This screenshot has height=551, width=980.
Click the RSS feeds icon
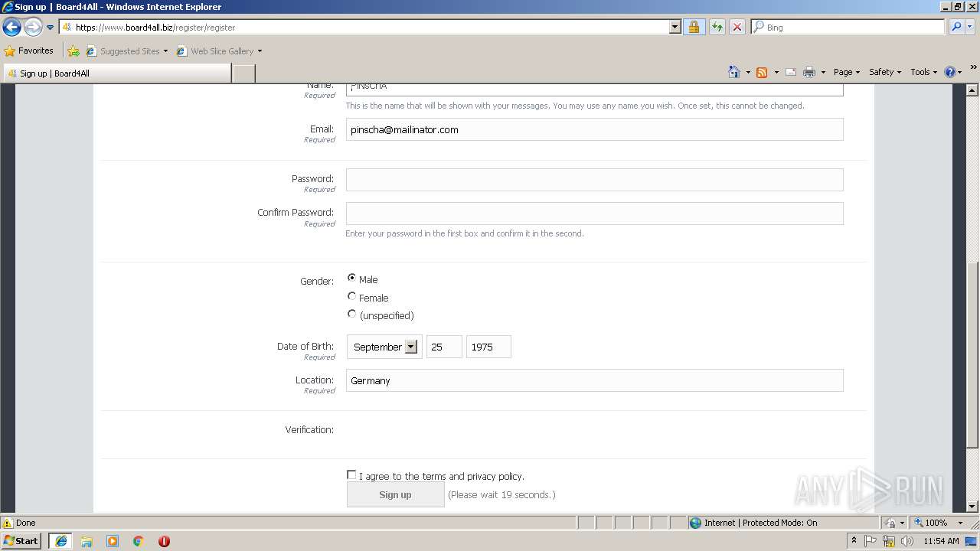tap(762, 72)
